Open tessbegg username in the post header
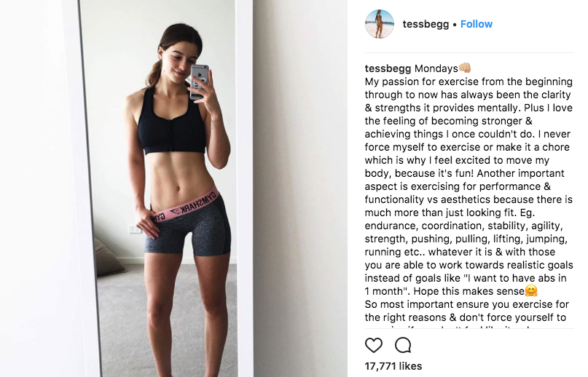The width and height of the screenshot is (588, 377). pyautogui.click(x=426, y=24)
